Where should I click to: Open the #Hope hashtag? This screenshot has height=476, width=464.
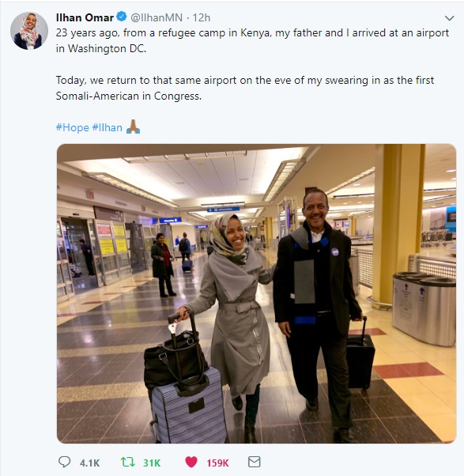[72, 127]
